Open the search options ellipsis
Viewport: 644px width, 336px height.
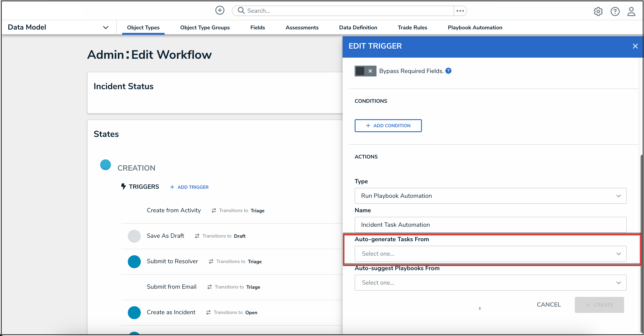[460, 11]
